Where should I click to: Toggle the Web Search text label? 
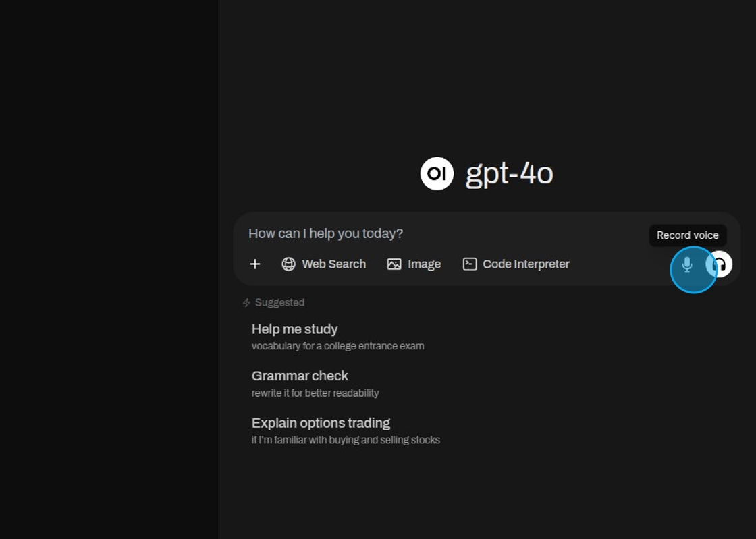point(333,264)
